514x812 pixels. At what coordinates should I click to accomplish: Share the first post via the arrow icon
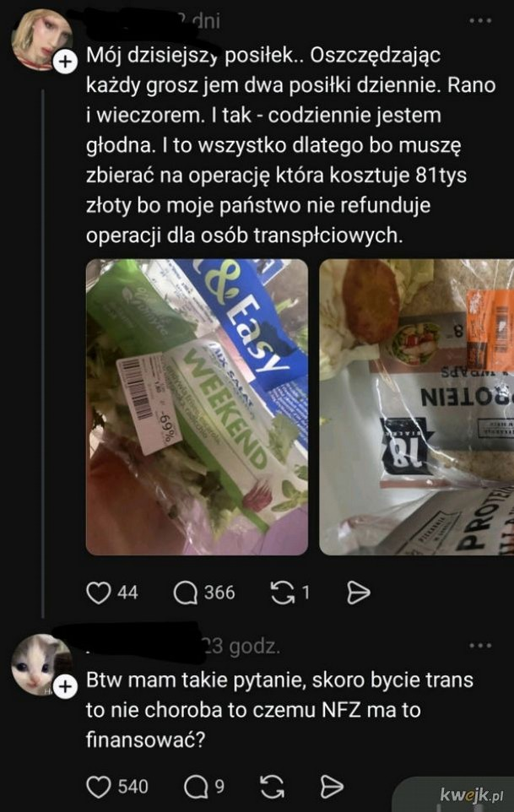click(358, 593)
